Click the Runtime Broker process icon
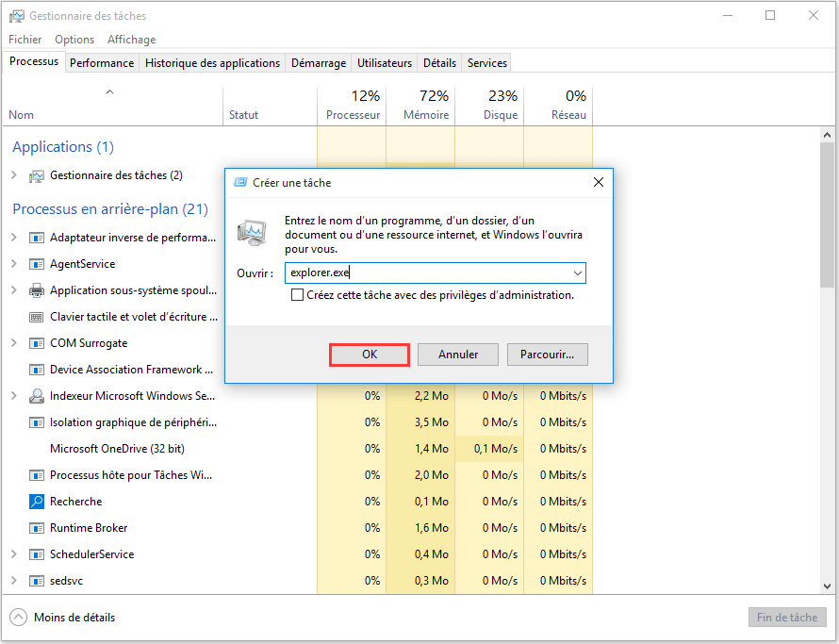The height and width of the screenshot is (644, 839). coord(36,527)
